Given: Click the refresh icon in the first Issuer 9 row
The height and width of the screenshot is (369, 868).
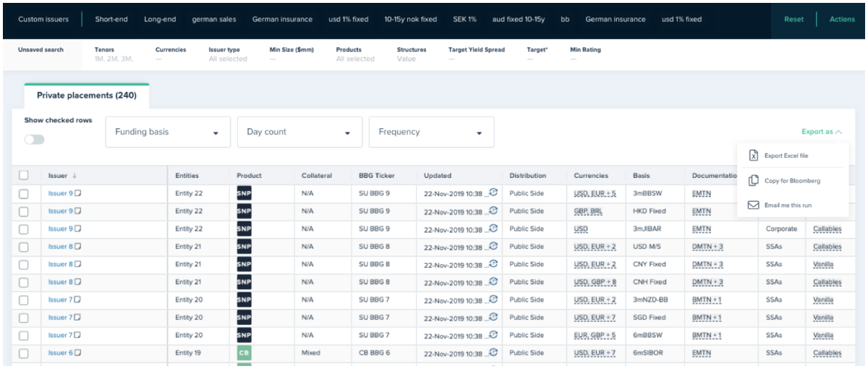Looking at the screenshot, I should (493, 192).
